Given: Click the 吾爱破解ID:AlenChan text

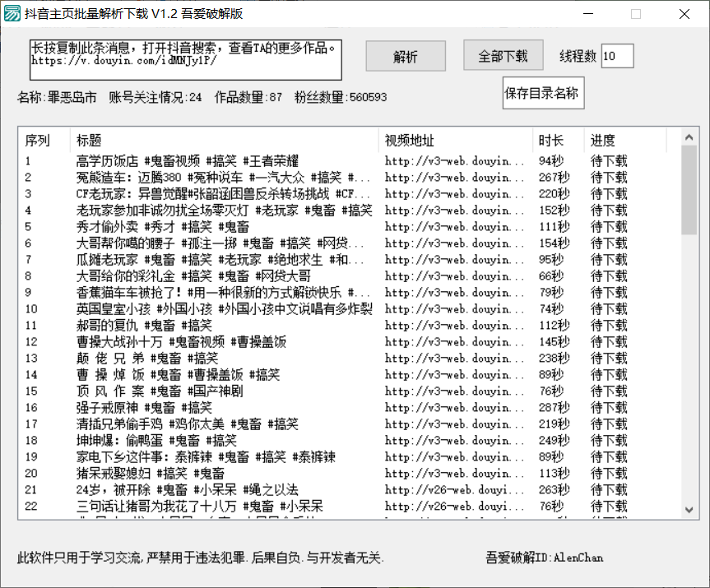Looking at the screenshot, I should (545, 558).
